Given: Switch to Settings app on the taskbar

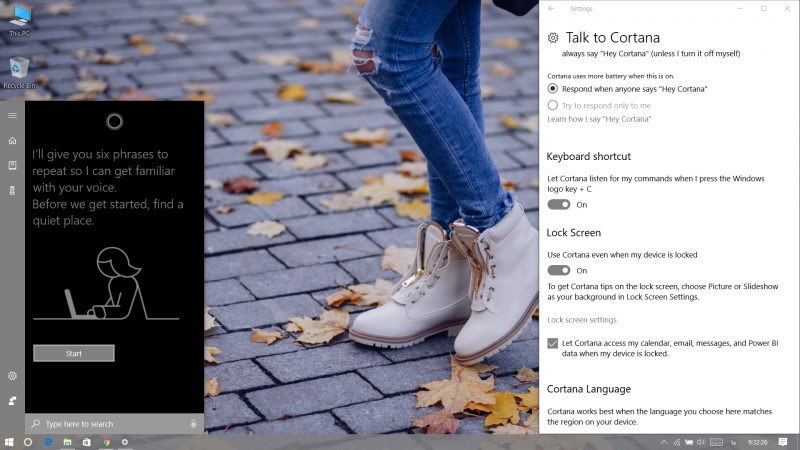Looking at the screenshot, I should click(x=124, y=442).
